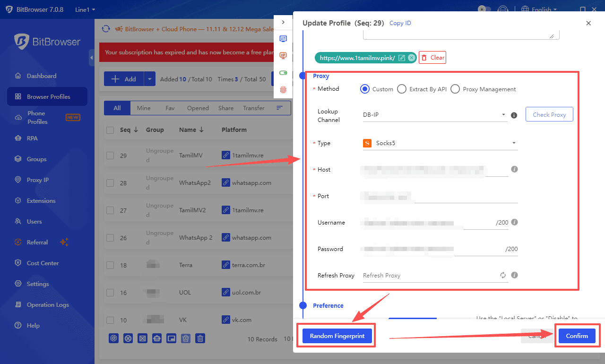Click the trash icon in bottom toolbar
Viewport: 605px width, 364px height.
coord(200,338)
